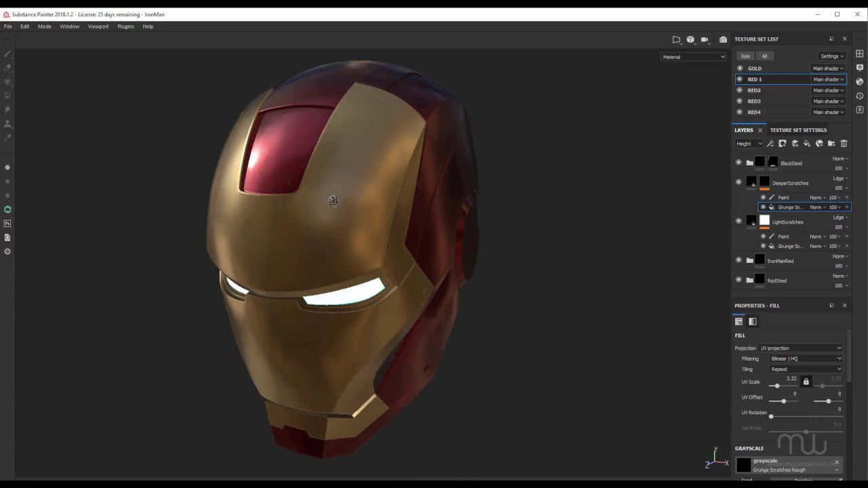Toggle visibility of the RED2 texture set

point(740,90)
